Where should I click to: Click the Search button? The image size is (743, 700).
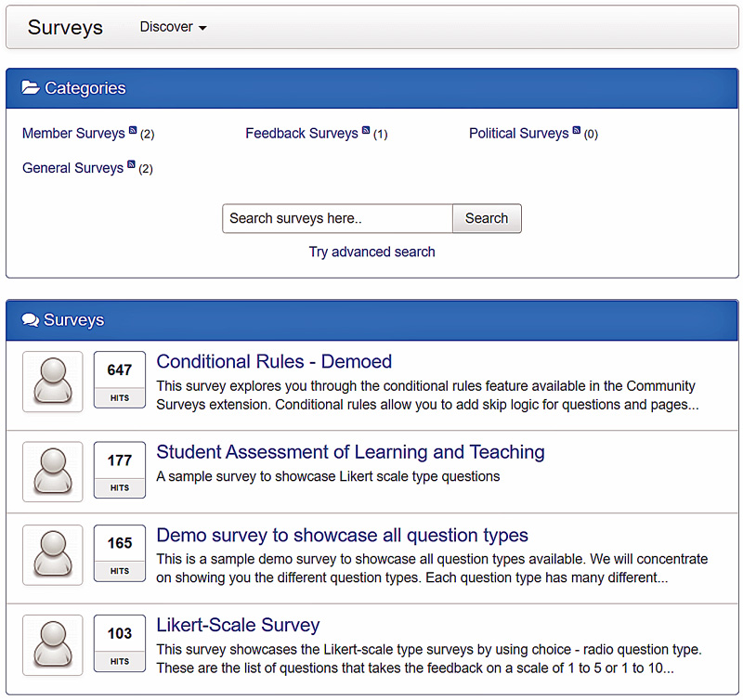(x=487, y=218)
